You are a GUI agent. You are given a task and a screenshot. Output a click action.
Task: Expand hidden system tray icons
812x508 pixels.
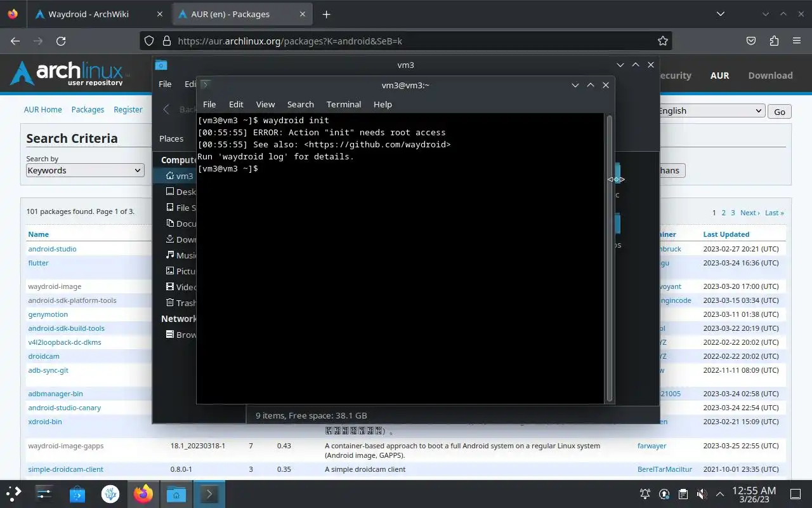point(720,493)
